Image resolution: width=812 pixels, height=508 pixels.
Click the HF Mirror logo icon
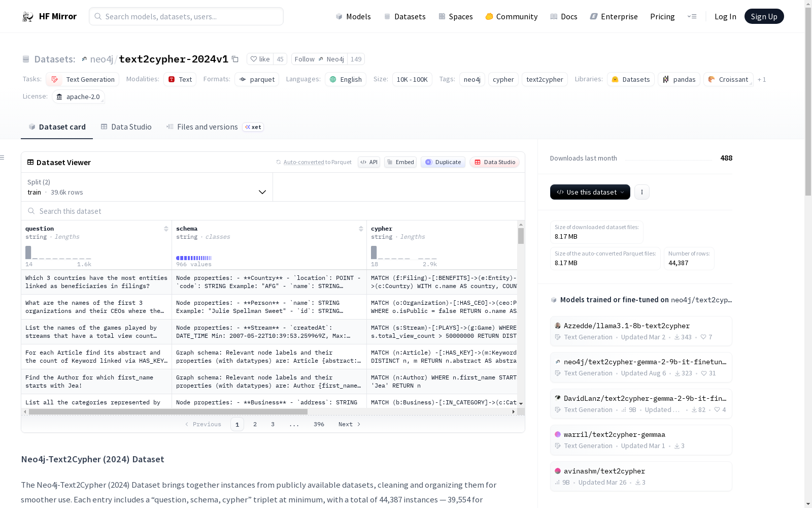28,17
